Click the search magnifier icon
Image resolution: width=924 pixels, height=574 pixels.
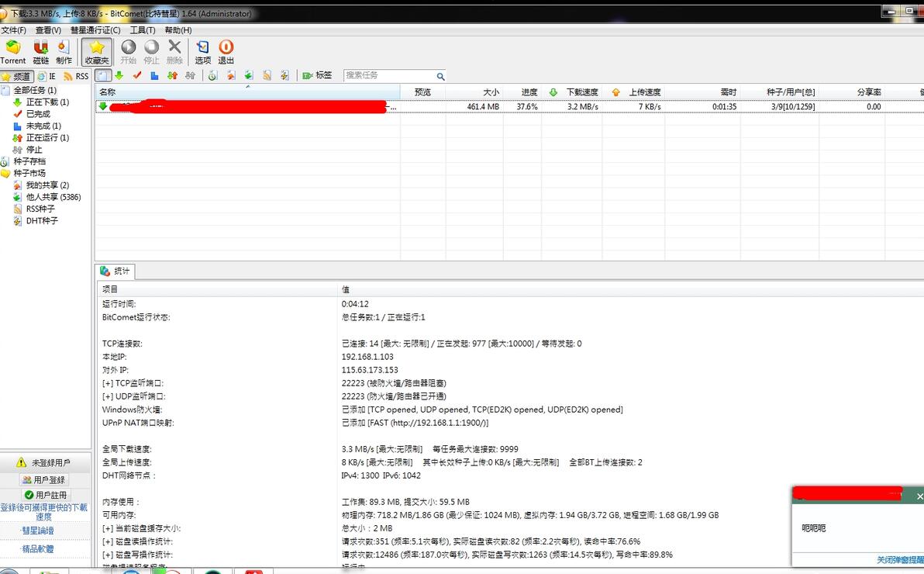pyautogui.click(x=440, y=76)
